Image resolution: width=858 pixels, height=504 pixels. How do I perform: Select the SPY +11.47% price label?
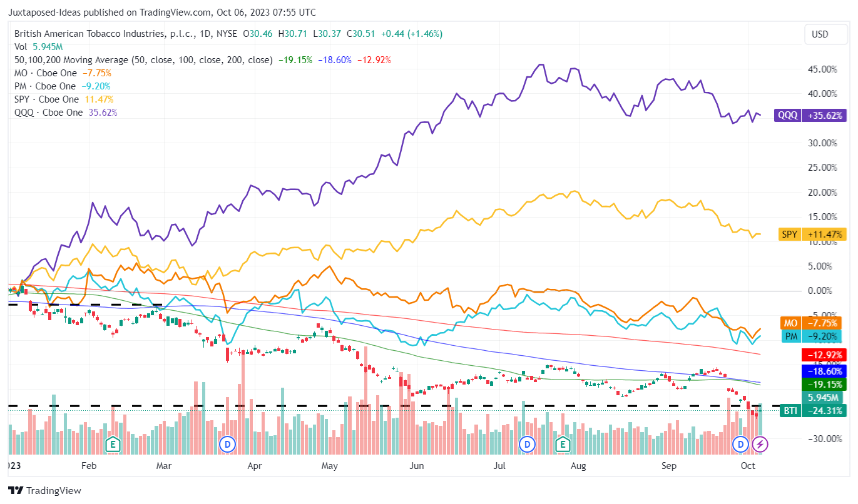click(812, 234)
